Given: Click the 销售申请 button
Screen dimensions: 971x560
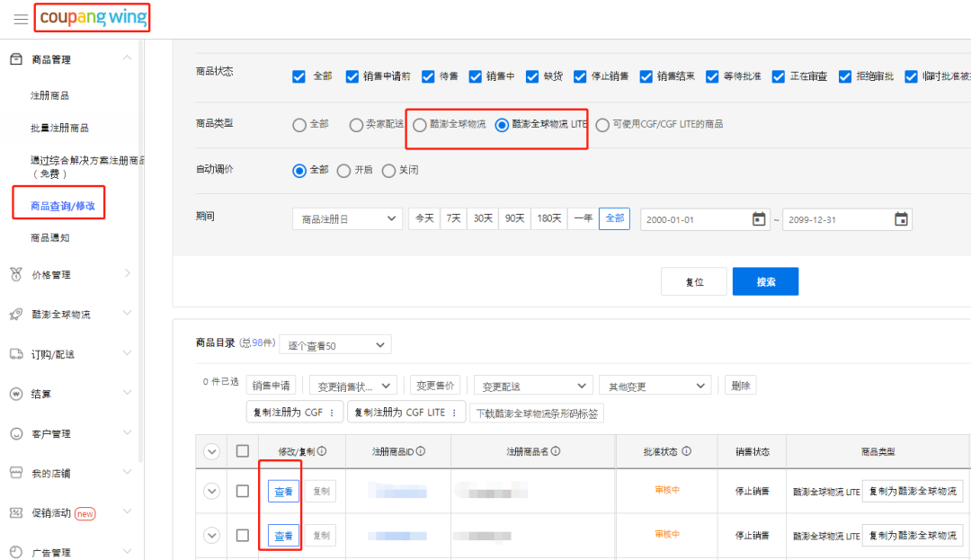Looking at the screenshot, I should pos(271,385).
